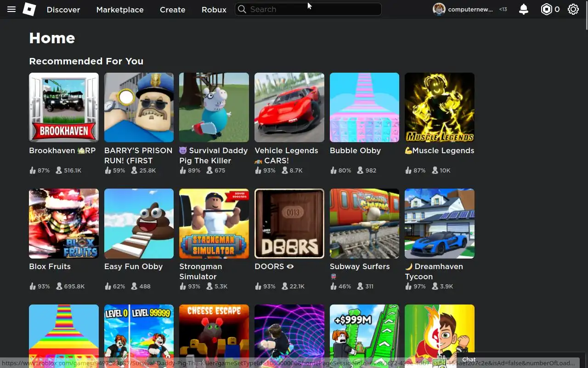The height and width of the screenshot is (368, 588).
Task: Click the search magnifier icon
Action: click(242, 9)
